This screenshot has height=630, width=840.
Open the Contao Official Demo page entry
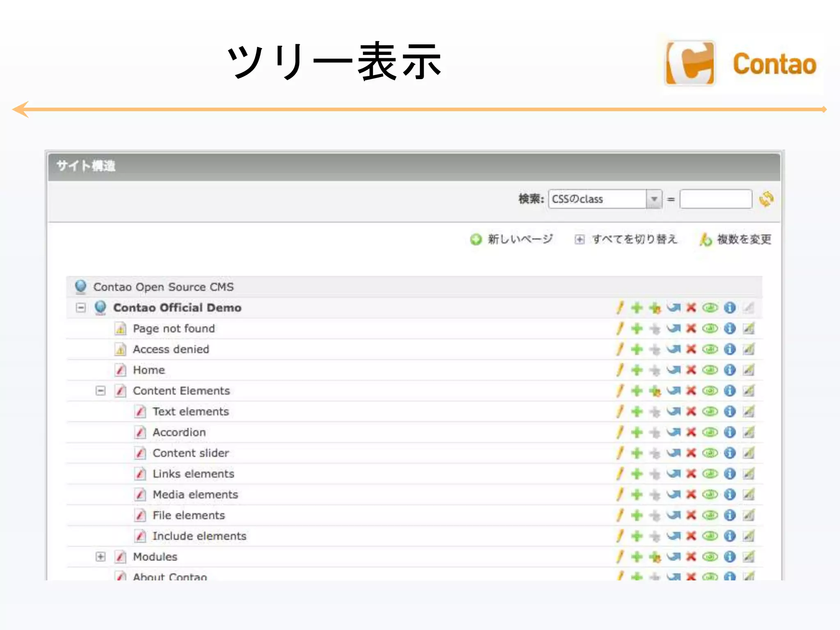pos(177,308)
